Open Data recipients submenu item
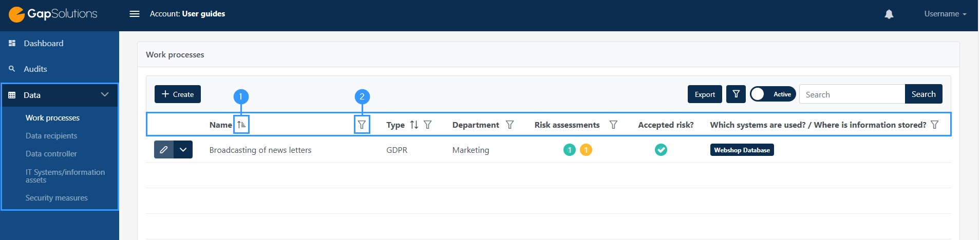 pos(51,136)
